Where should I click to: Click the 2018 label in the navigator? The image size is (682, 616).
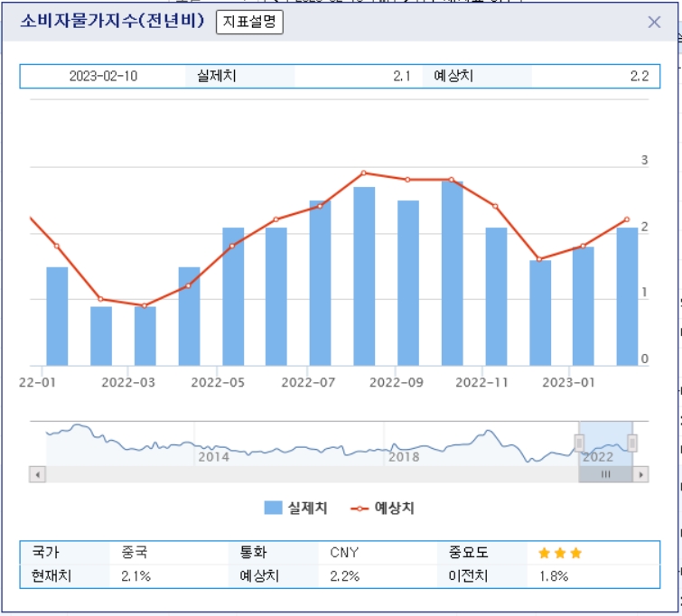click(x=404, y=457)
